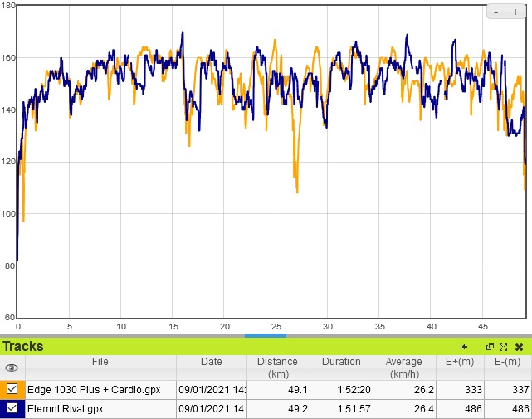Detach the Tracks panel into a window
The width and height of the screenshot is (532, 419).
[490, 347]
